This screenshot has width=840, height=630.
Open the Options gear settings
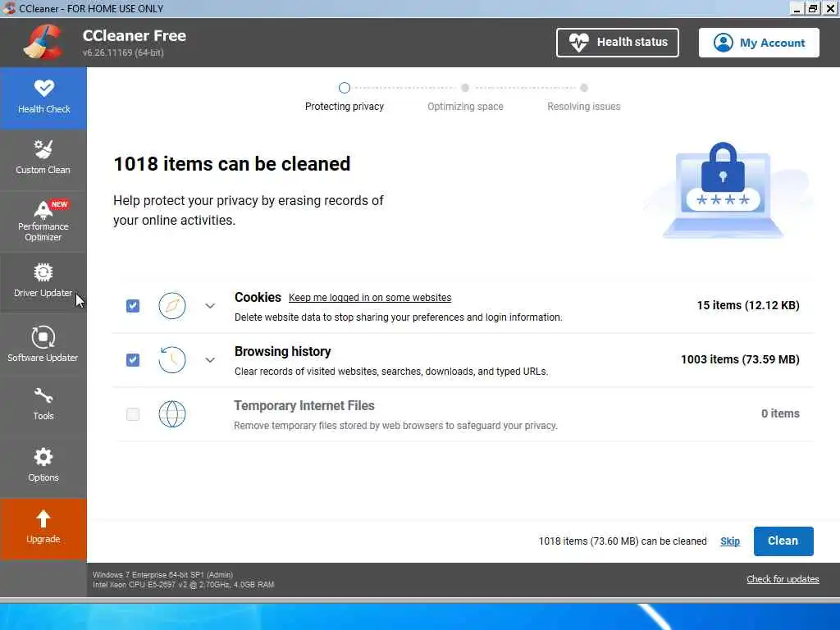coord(43,465)
